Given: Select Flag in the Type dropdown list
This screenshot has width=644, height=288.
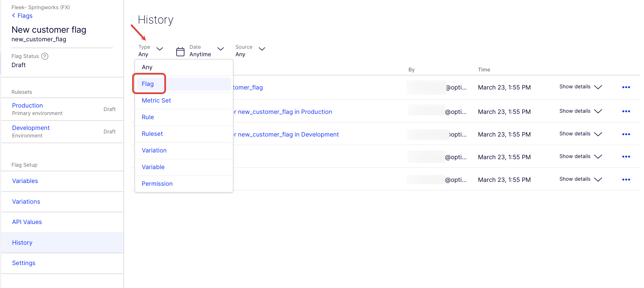Looking at the screenshot, I should coord(148,84).
